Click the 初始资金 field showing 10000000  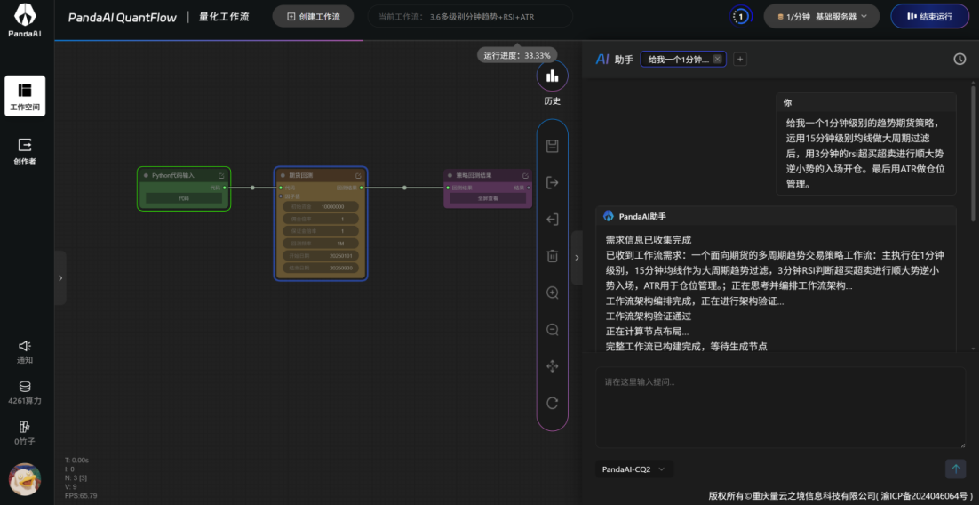(x=321, y=206)
